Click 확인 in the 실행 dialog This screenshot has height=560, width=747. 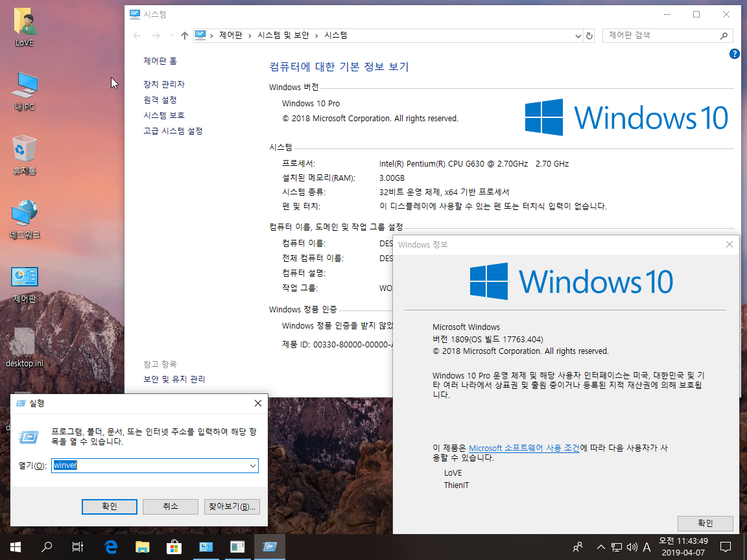click(110, 507)
